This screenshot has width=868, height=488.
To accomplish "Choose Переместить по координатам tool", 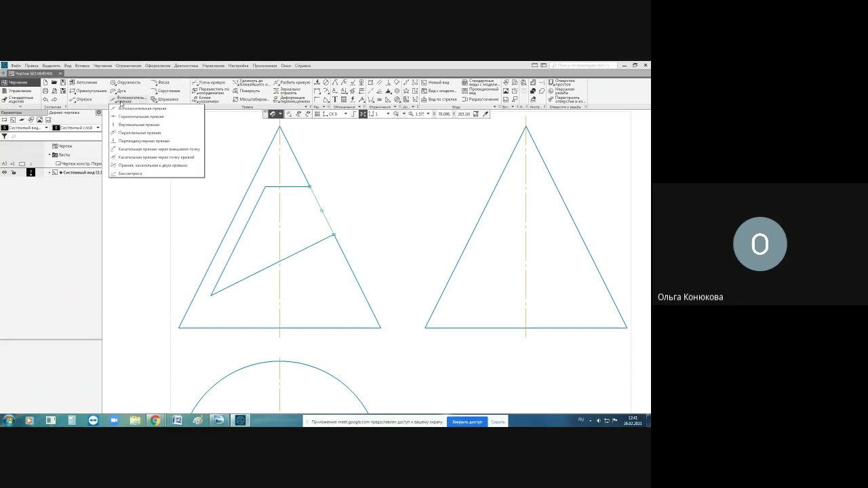I will pos(210,90).
